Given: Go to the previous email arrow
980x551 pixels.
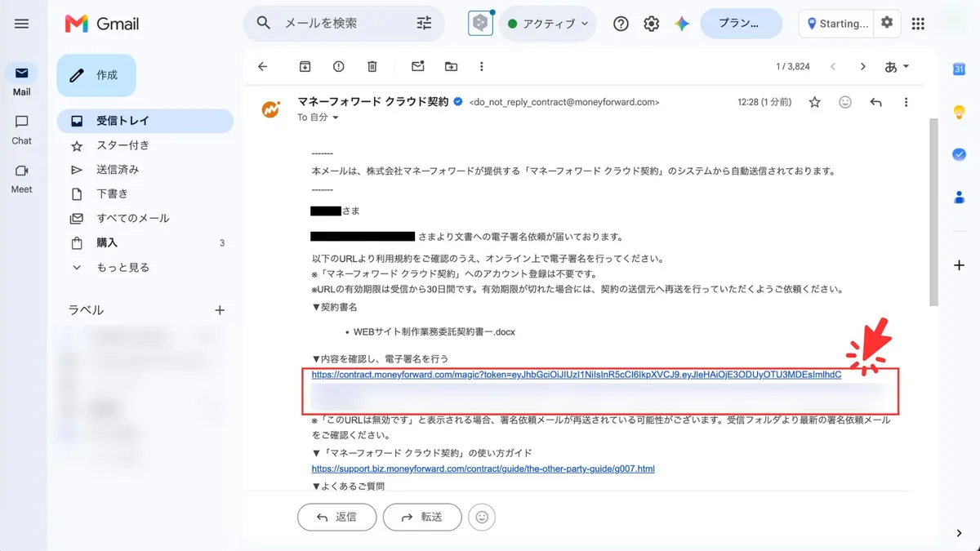Looking at the screenshot, I should click(x=833, y=66).
